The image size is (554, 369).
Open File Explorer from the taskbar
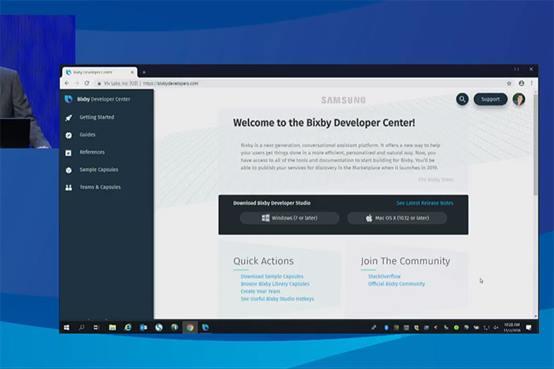click(x=112, y=328)
